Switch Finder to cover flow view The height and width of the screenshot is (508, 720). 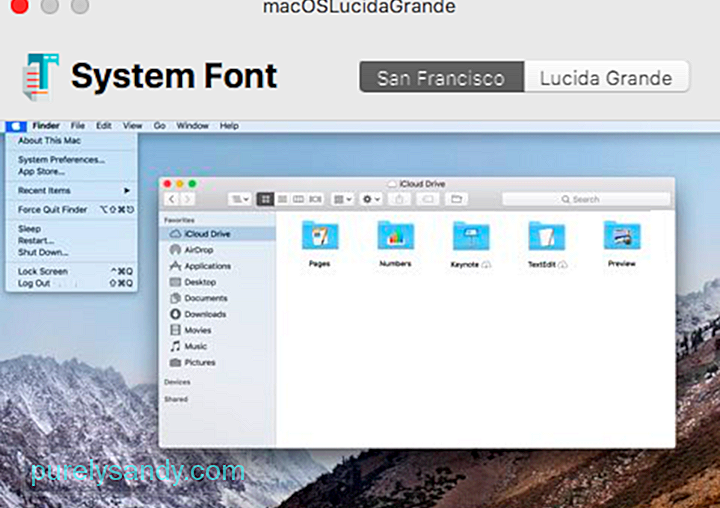point(315,199)
